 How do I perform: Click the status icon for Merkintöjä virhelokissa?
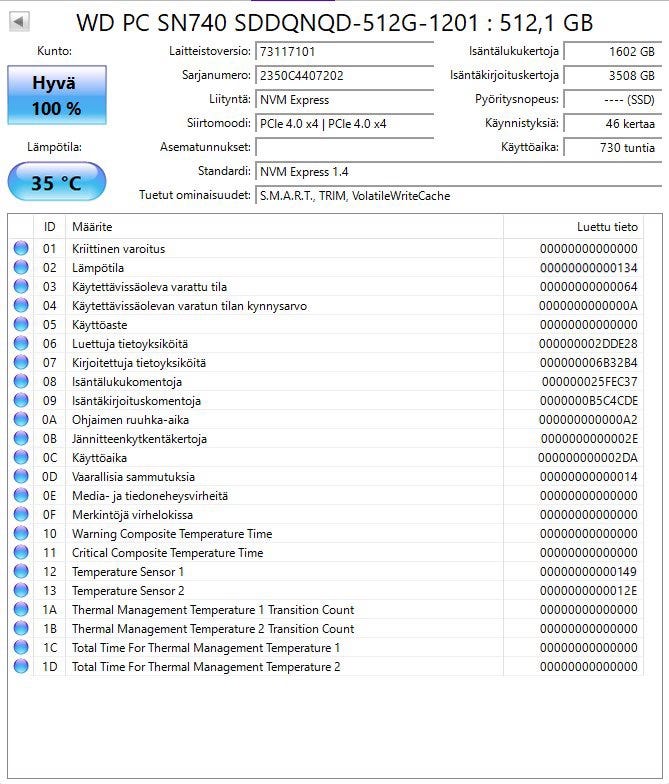(21, 514)
